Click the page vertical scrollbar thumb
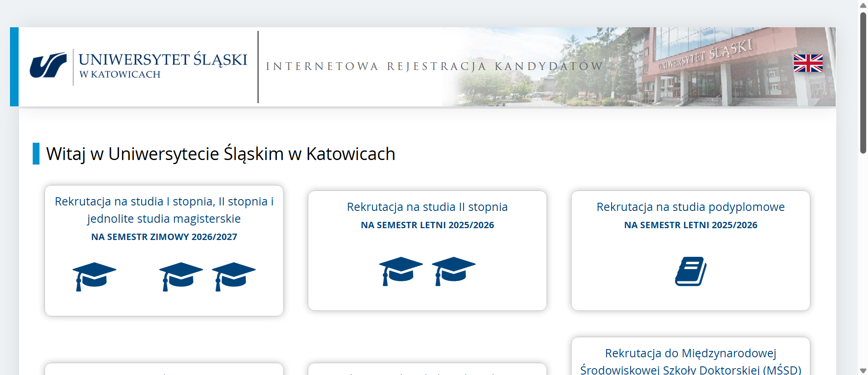Screen dimensions: 868x375 click(x=863, y=83)
